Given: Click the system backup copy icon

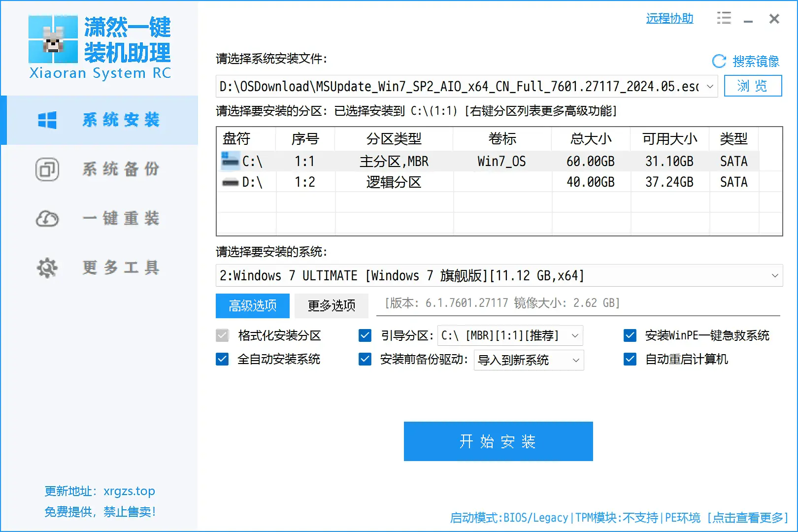Looking at the screenshot, I should pos(47,169).
